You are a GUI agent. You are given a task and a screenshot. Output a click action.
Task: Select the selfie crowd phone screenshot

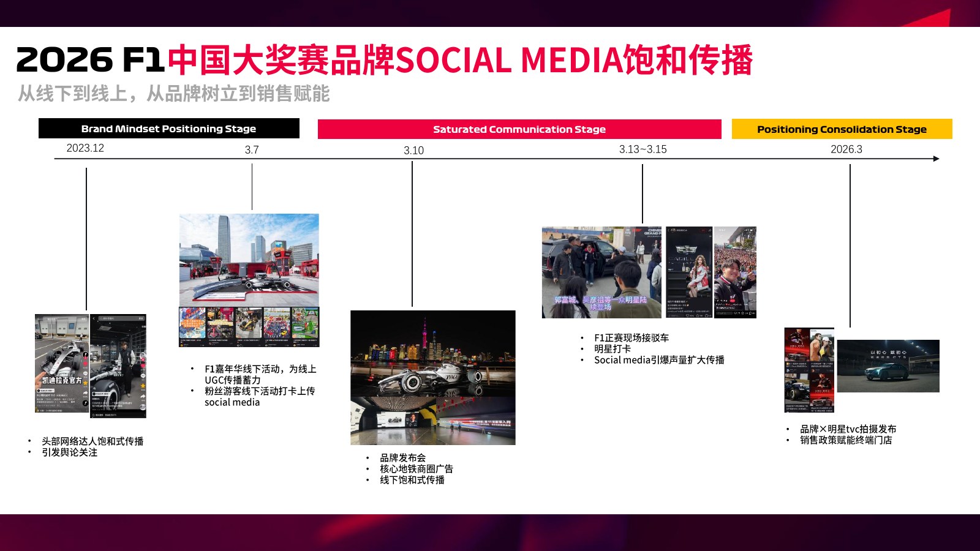coord(735,272)
